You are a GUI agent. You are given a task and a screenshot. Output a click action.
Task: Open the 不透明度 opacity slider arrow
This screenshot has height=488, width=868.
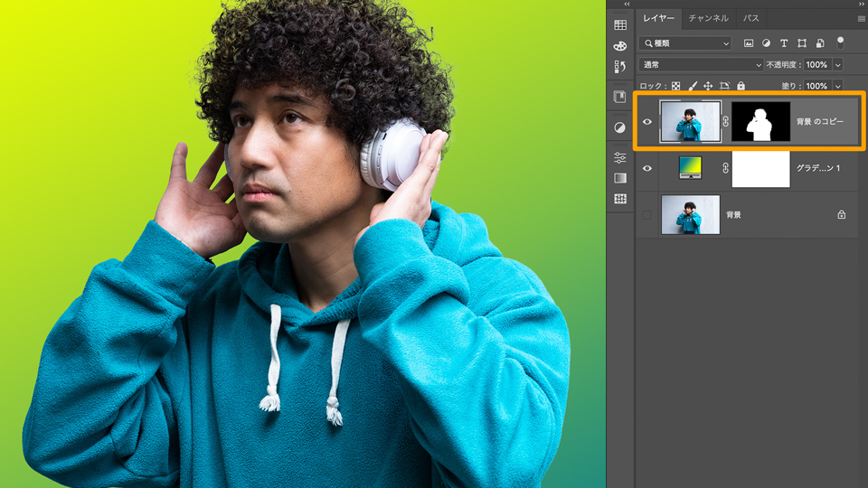point(838,65)
